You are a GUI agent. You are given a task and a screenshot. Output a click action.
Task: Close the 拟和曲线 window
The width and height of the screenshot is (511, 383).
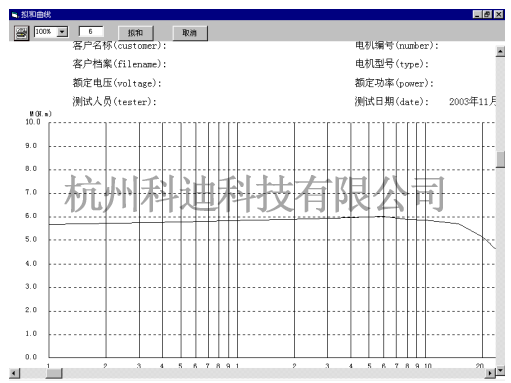[498, 15]
